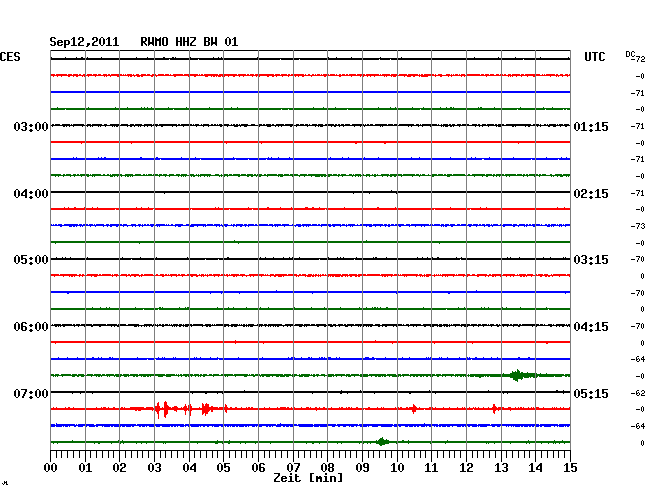The height and width of the screenshot is (494, 650).
Task: Click the 12 minute axis tick label
Action: (466, 467)
